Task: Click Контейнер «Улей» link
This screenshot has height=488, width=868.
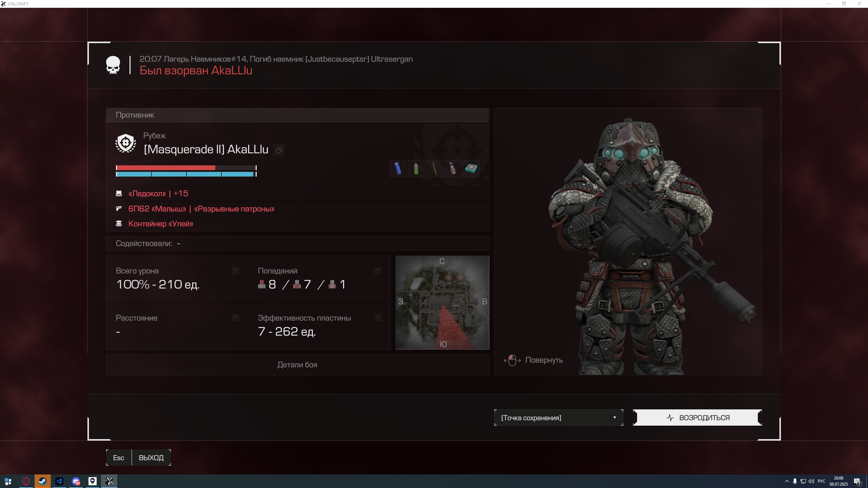Action: [x=161, y=224]
